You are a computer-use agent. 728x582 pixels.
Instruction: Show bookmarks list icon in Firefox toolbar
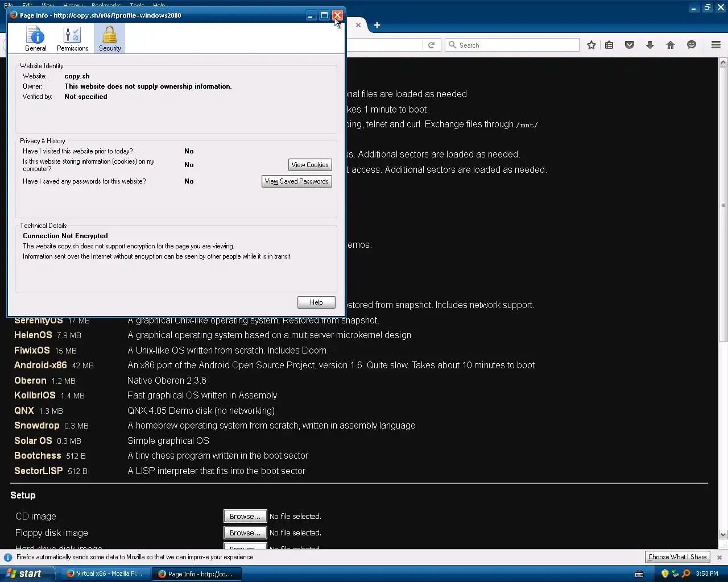pyautogui.click(x=609, y=45)
